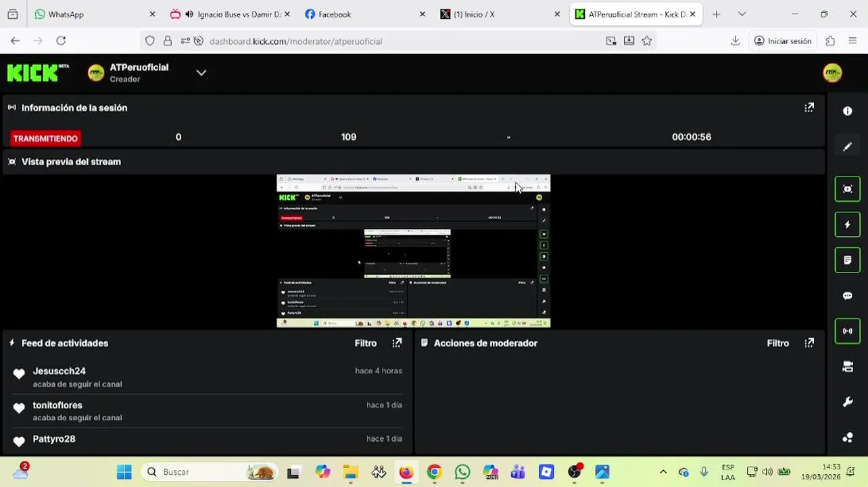Click the 109 followers count value
The width and height of the screenshot is (868, 487).
[349, 137]
